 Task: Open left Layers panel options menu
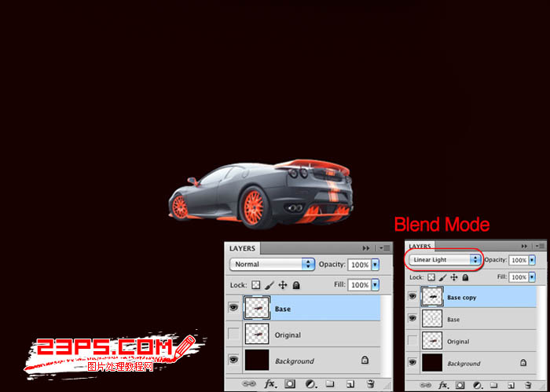(x=385, y=248)
